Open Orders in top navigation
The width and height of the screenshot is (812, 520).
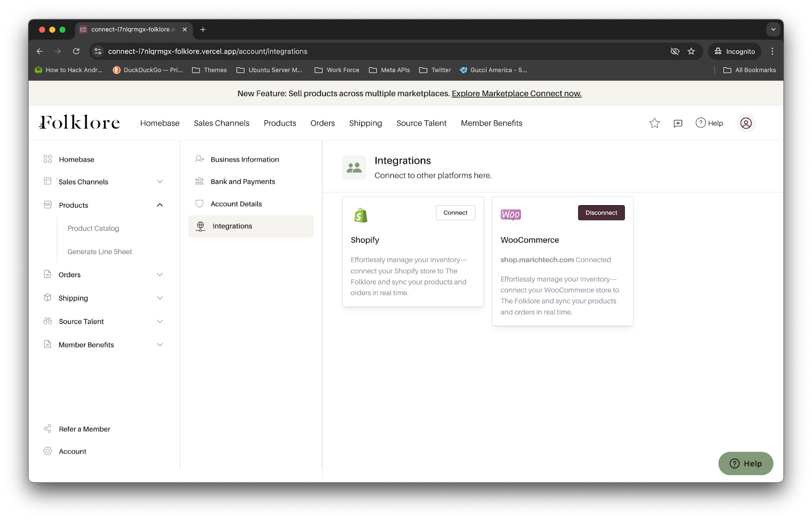click(x=323, y=123)
